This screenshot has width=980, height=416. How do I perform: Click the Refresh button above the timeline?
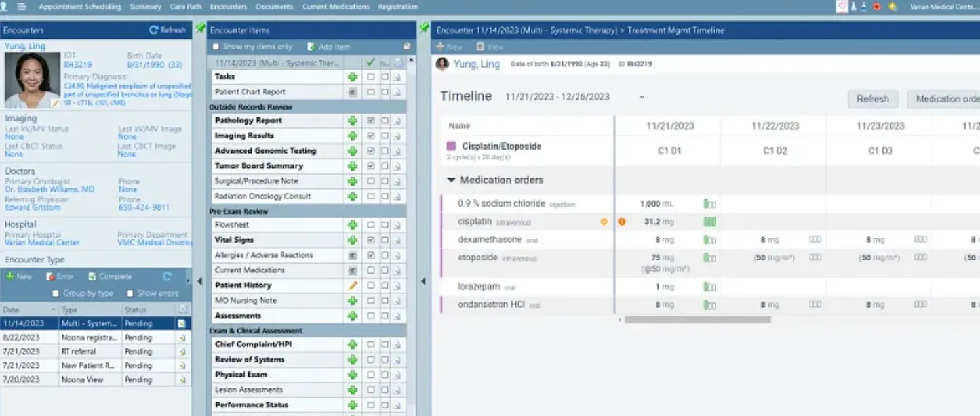pos(872,99)
